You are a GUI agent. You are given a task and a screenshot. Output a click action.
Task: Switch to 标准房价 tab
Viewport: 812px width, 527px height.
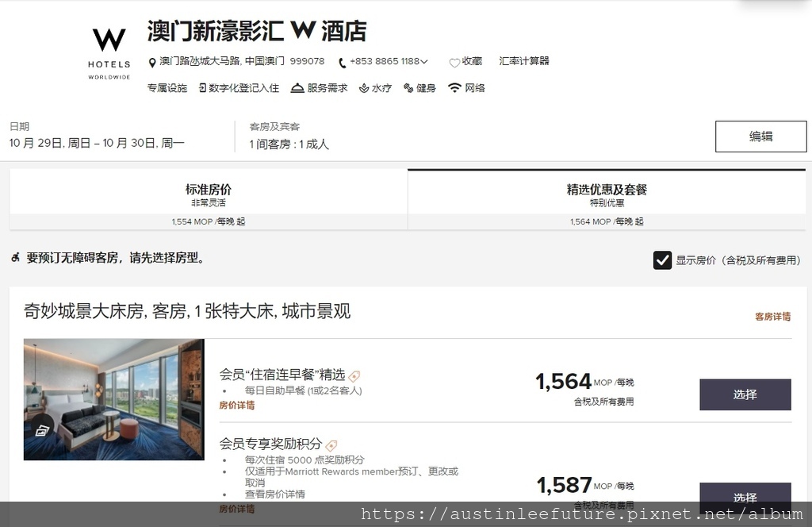pyautogui.click(x=209, y=199)
